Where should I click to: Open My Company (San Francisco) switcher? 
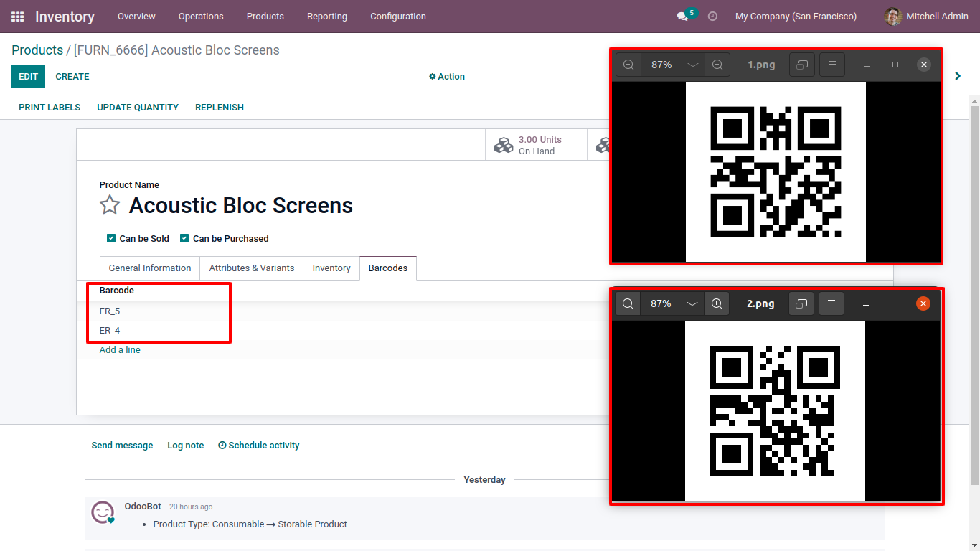(796, 16)
